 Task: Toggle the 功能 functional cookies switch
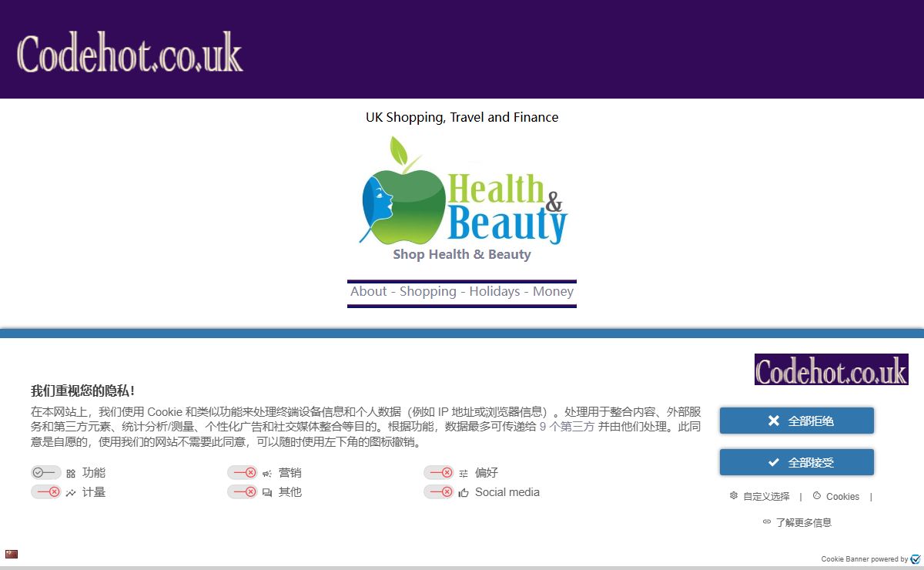pyautogui.click(x=45, y=473)
